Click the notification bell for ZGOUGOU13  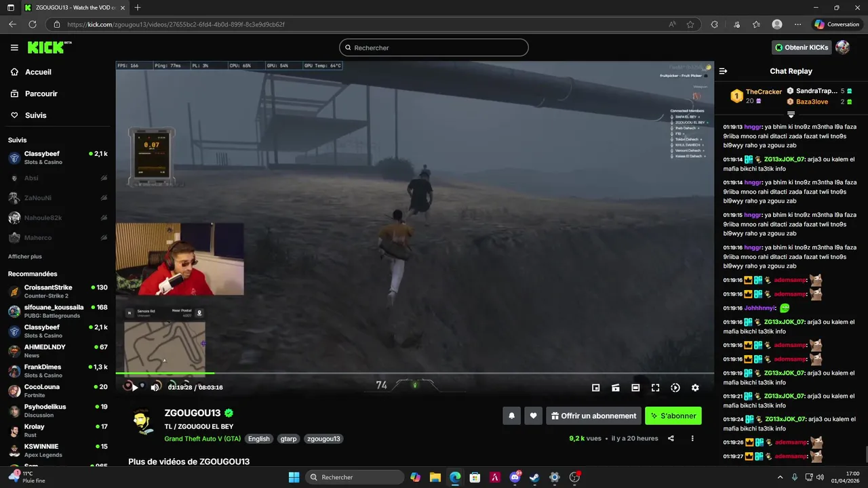[512, 415]
